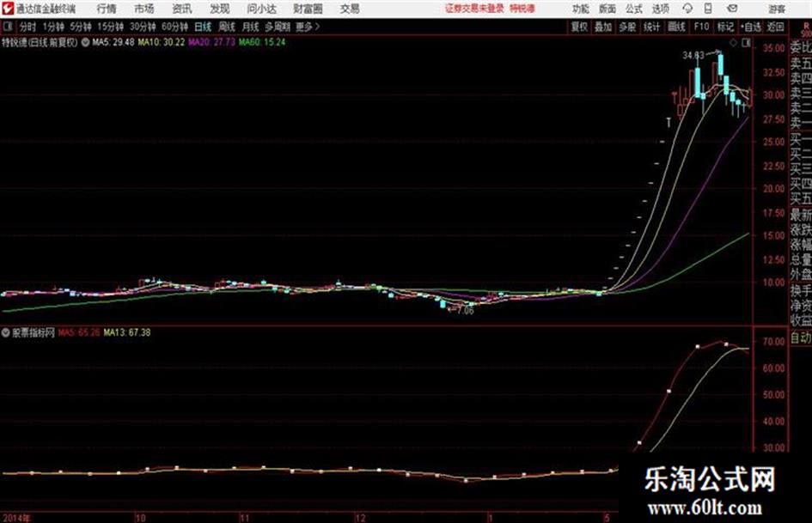Open 多周期 multi-period view

(x=278, y=27)
